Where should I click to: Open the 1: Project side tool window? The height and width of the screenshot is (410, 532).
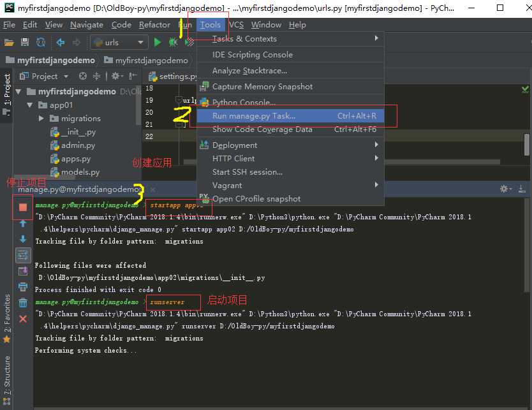[7, 94]
